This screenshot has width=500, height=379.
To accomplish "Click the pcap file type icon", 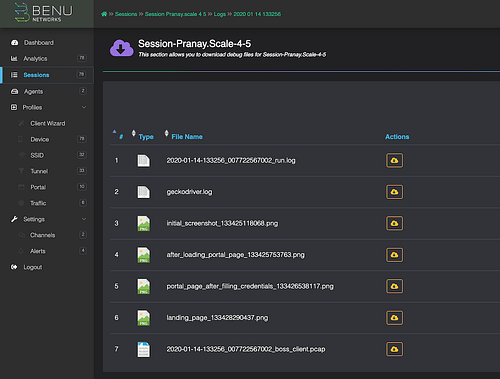I will (144, 349).
